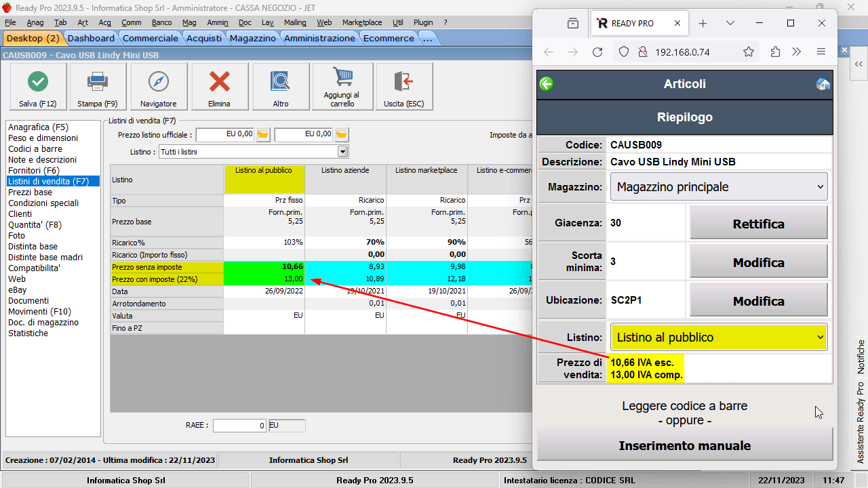Viewport: 868px width, 488px height.
Task: Bookmark page with the star icon
Action: (749, 52)
